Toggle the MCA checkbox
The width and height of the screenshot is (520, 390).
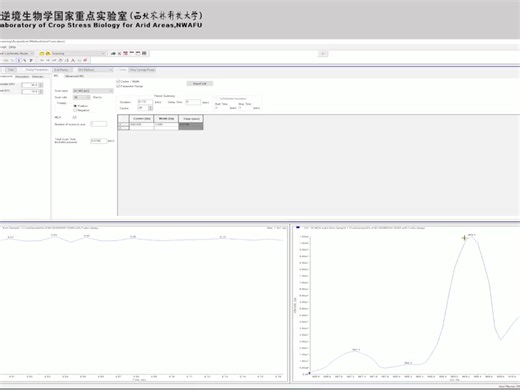75,117
